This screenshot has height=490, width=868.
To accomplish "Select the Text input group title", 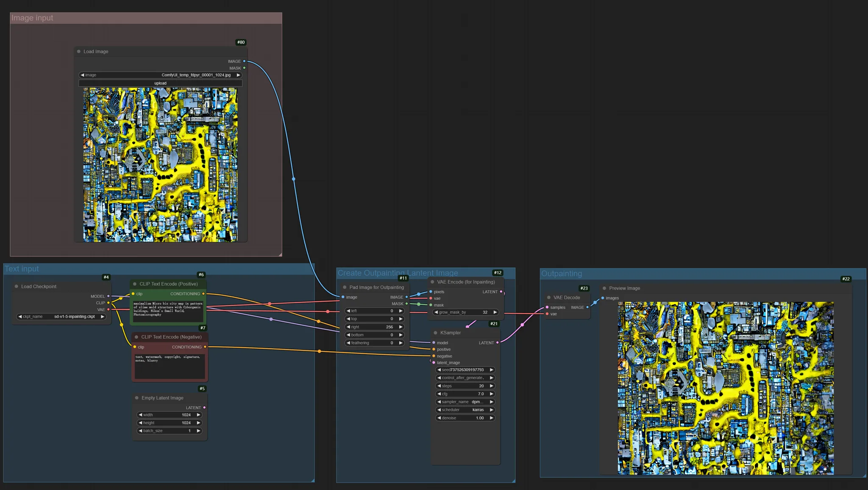I will point(22,269).
